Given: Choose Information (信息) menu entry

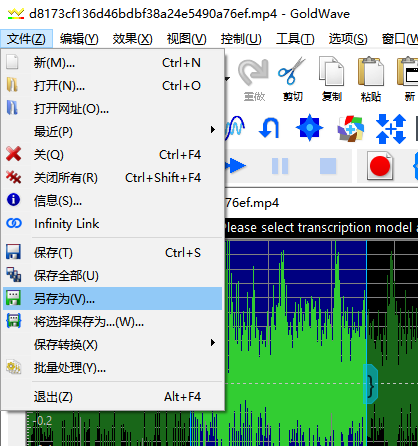Looking at the screenshot, I should click(x=112, y=200).
